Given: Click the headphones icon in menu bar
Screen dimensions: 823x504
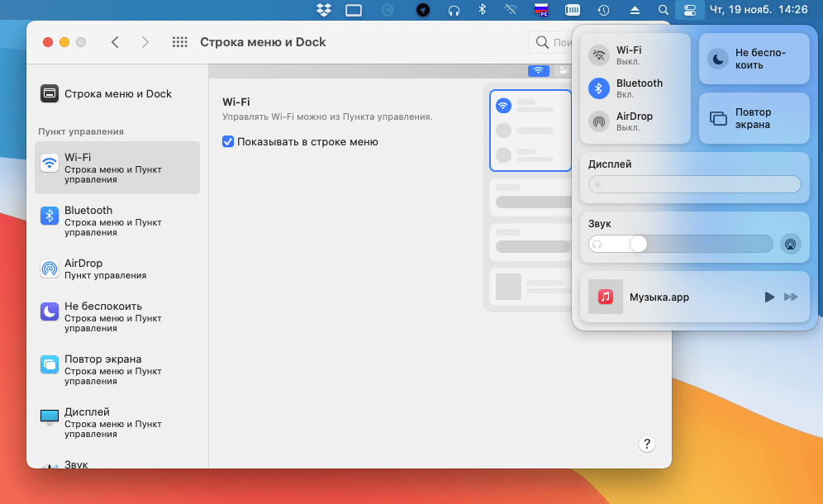Looking at the screenshot, I should [x=454, y=10].
